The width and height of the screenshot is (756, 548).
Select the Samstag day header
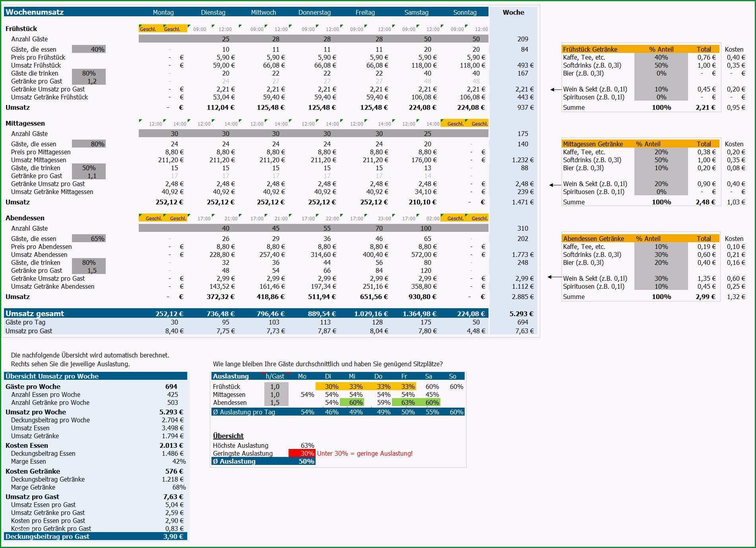pos(416,12)
